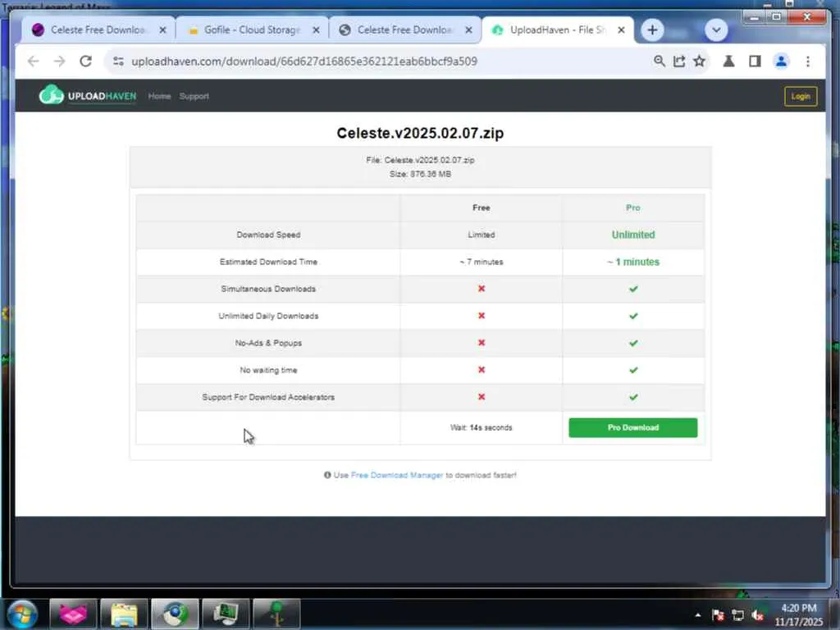Click the green Pro Download button
Image resolution: width=840 pixels, height=630 pixels.
point(632,427)
